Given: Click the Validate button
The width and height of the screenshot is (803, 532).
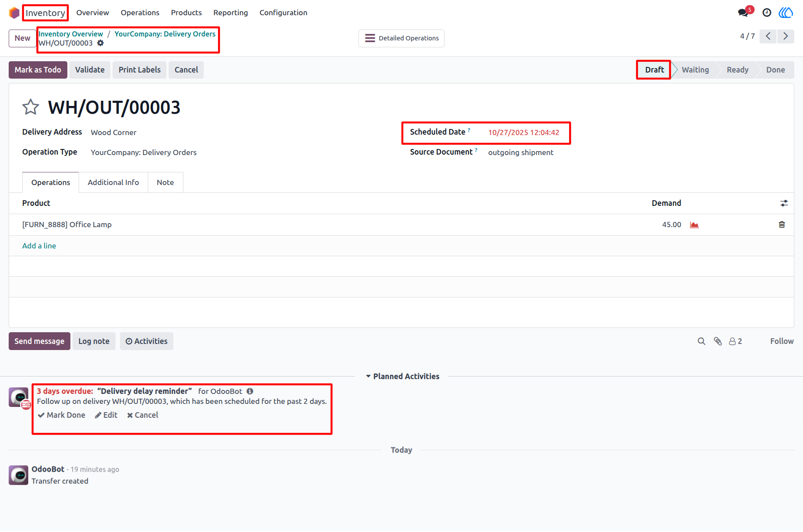Looking at the screenshot, I should coord(90,70).
